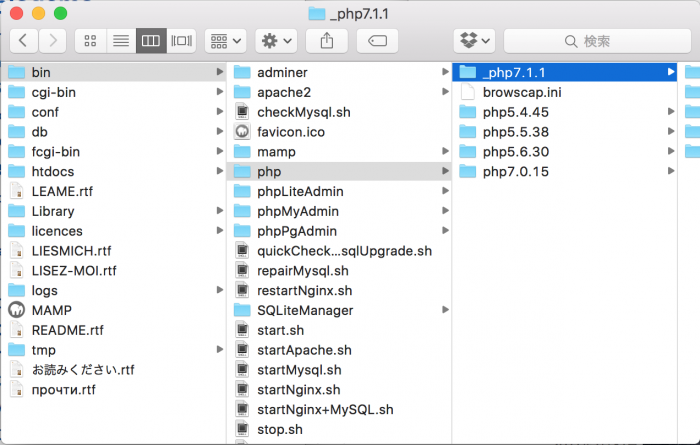Image resolution: width=700 pixels, height=445 pixels.
Task: Switch to icon view mode
Action: pyautogui.click(x=91, y=41)
